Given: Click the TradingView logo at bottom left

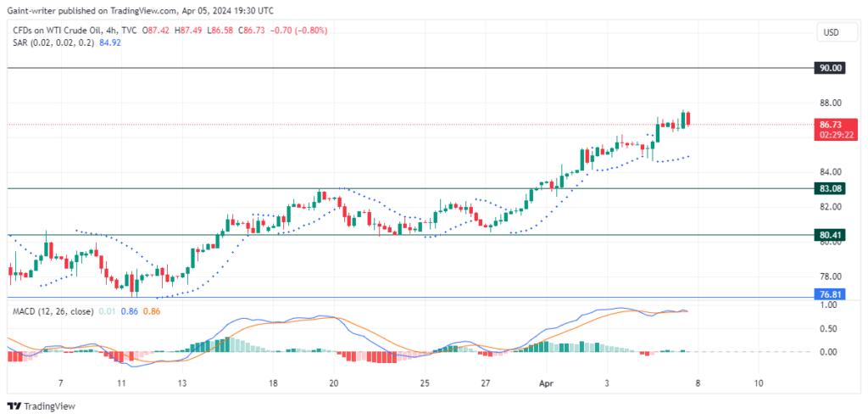Looking at the screenshot, I should coord(41,406).
